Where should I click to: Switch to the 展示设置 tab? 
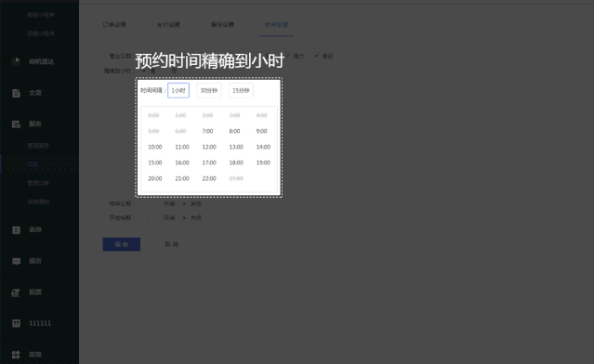pyautogui.click(x=222, y=24)
